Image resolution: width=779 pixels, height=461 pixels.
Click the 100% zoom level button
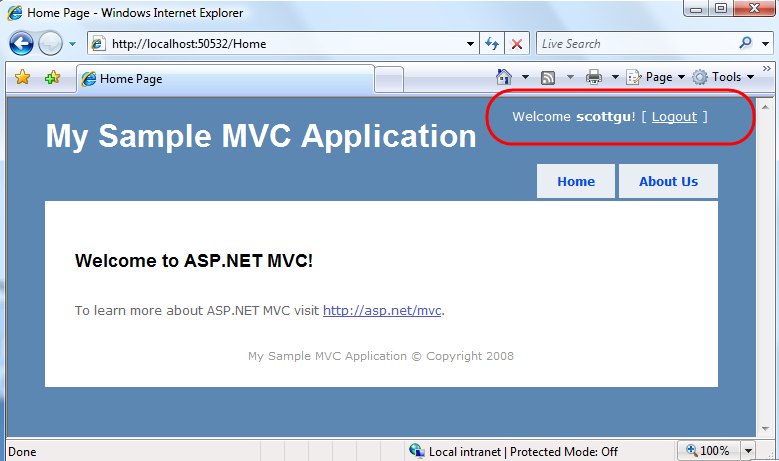click(708, 451)
